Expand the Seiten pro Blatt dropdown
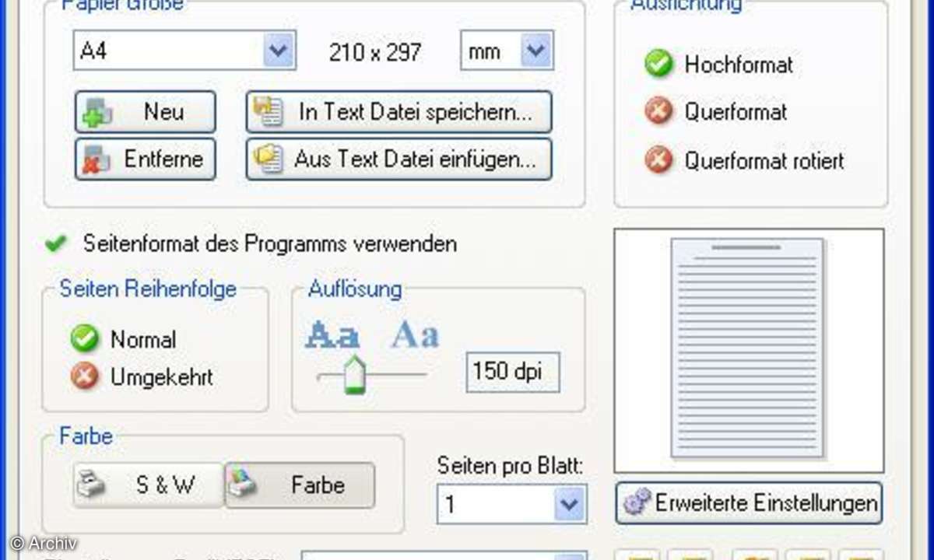This screenshot has height=560, width=934. [x=511, y=505]
